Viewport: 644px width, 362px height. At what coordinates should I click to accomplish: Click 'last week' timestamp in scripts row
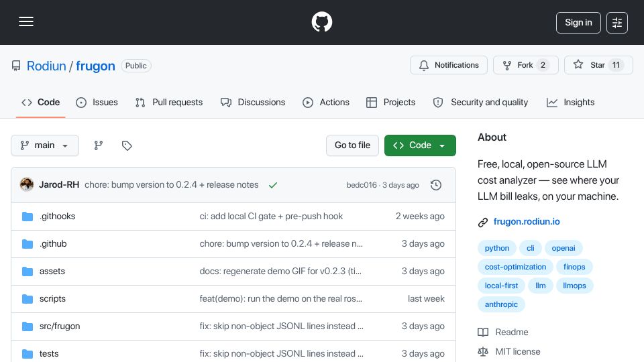point(426,299)
